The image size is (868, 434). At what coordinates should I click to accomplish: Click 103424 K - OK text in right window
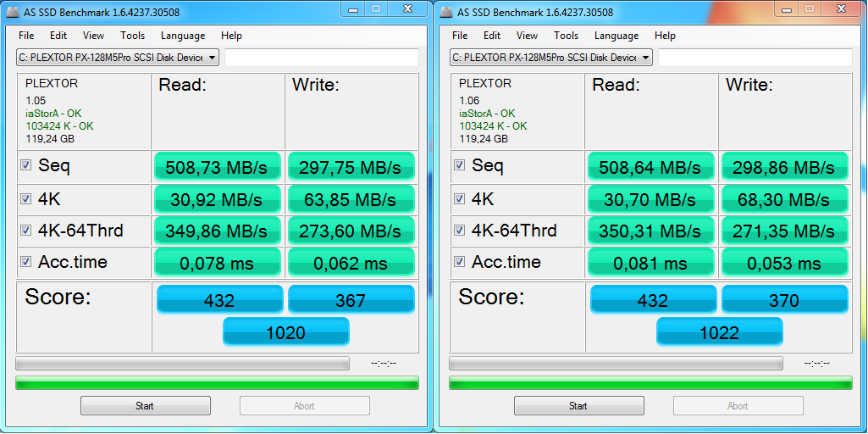click(x=493, y=126)
